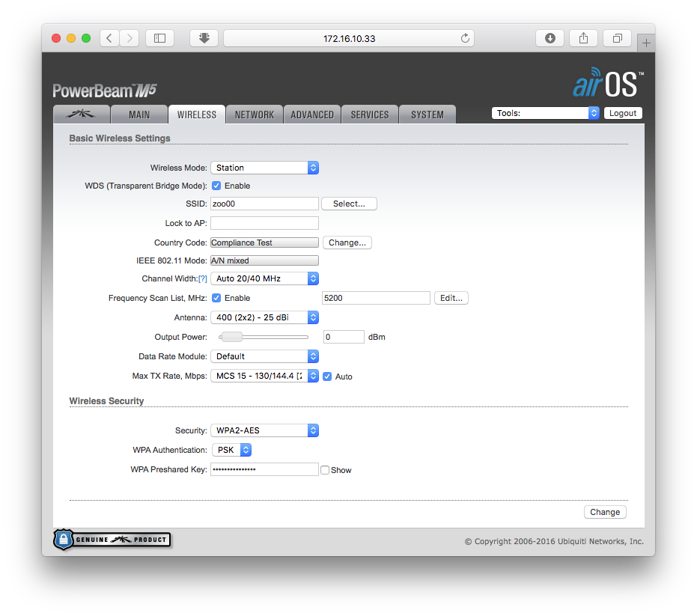Switch to the SYSTEM tab
Image resolution: width=697 pixels, height=616 pixels.
(x=427, y=115)
